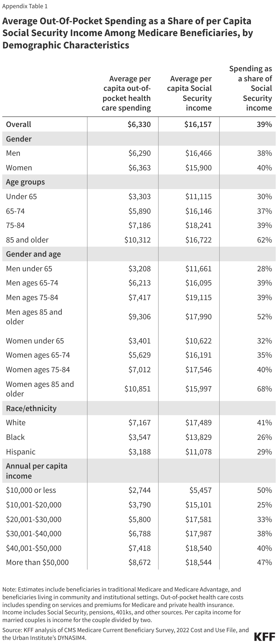Click the Gender section header
Viewport: 278px width, 644px height.
[19, 139]
